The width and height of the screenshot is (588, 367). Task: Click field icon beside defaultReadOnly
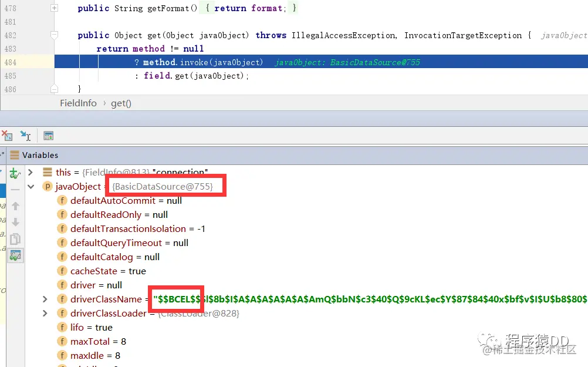point(62,215)
